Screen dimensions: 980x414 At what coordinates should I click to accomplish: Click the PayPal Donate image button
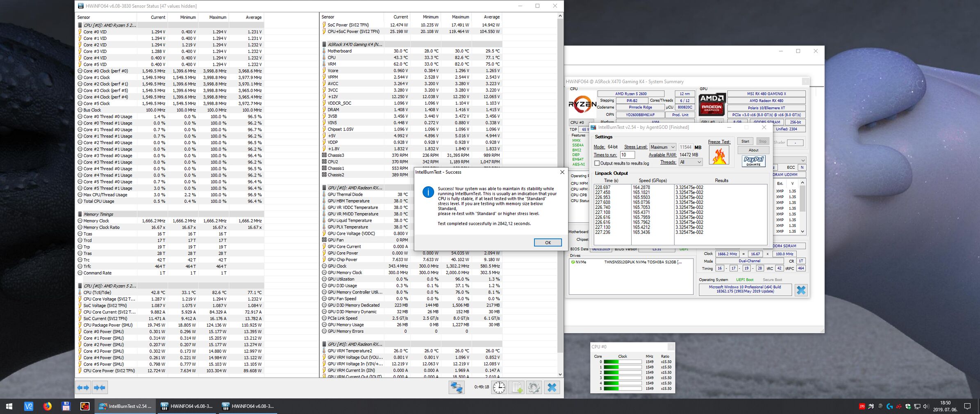coord(753,161)
